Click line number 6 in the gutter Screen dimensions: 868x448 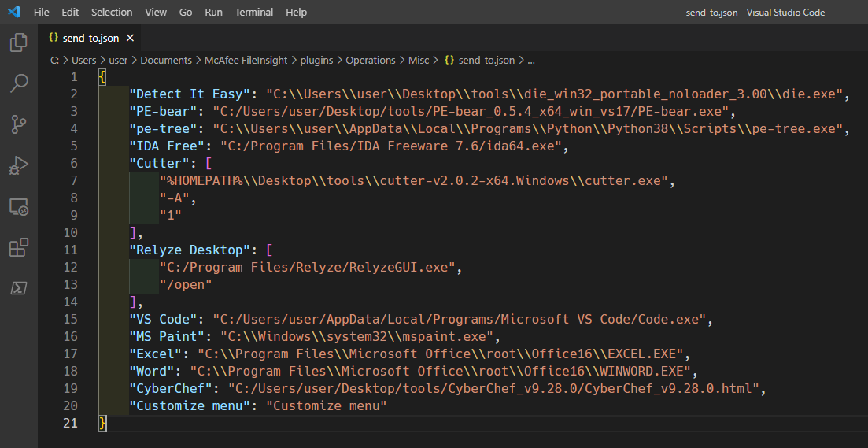click(x=74, y=163)
